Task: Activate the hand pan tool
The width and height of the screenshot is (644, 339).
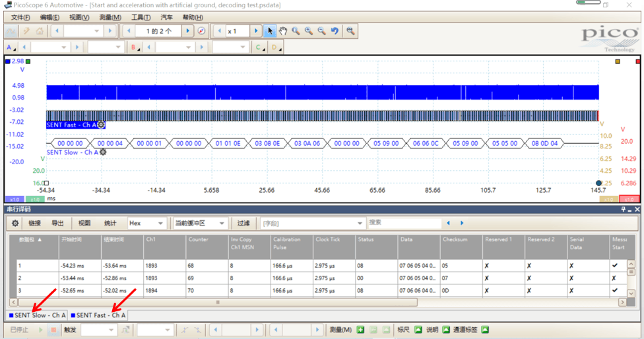Action: point(283,31)
